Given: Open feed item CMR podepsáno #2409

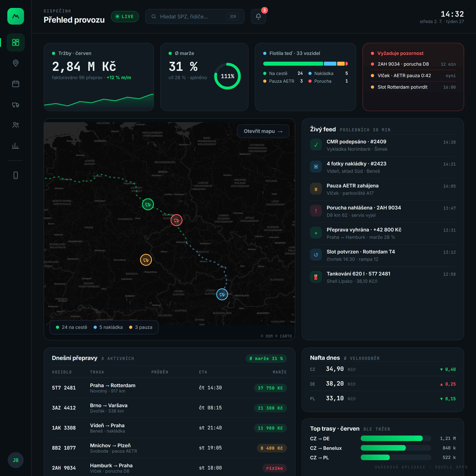Looking at the screenshot, I should point(383,145).
